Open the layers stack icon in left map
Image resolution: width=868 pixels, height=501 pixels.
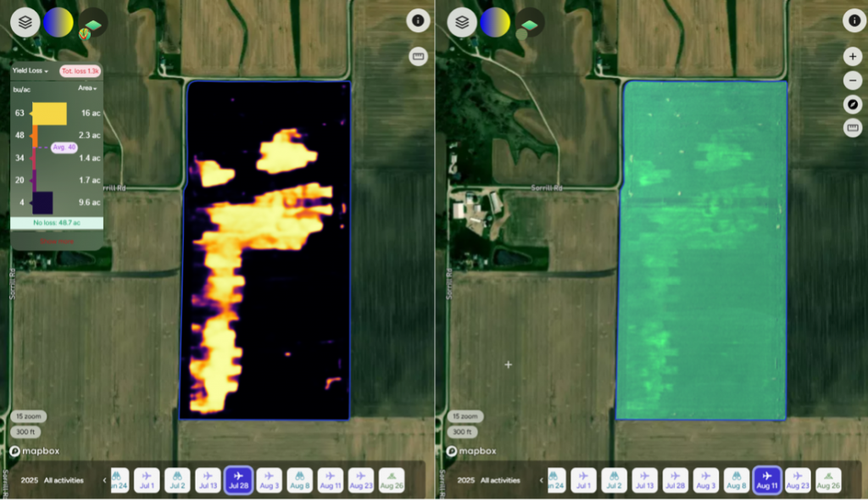click(24, 22)
